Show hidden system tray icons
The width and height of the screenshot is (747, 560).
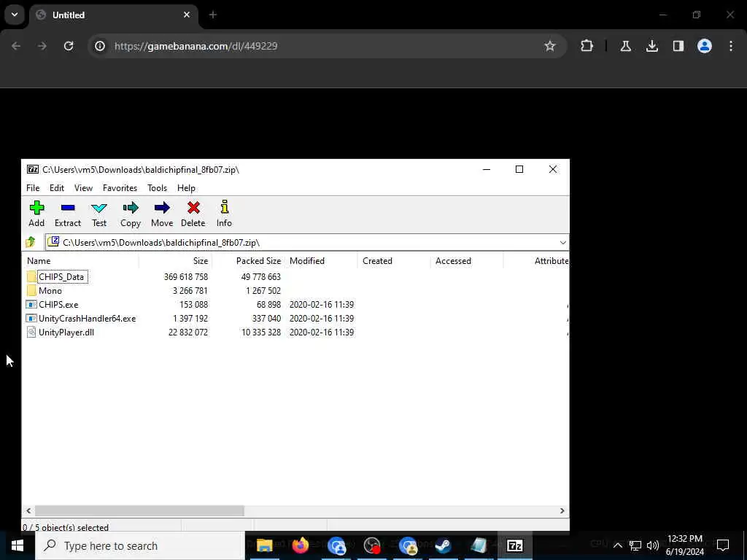617,545
